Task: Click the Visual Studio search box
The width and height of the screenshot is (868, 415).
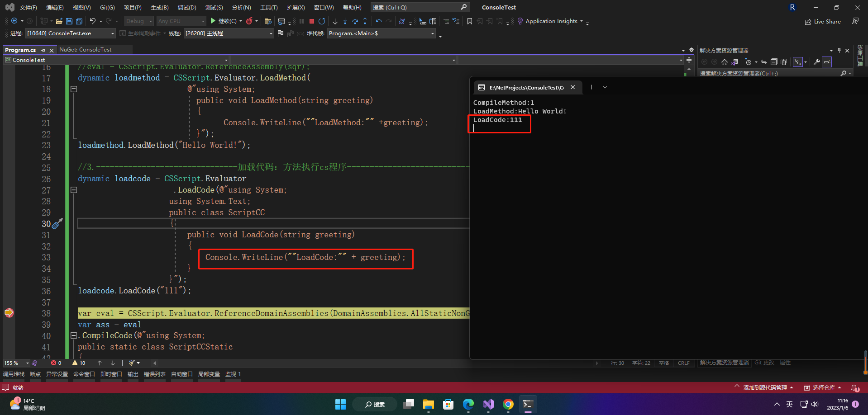Action: pyautogui.click(x=420, y=7)
